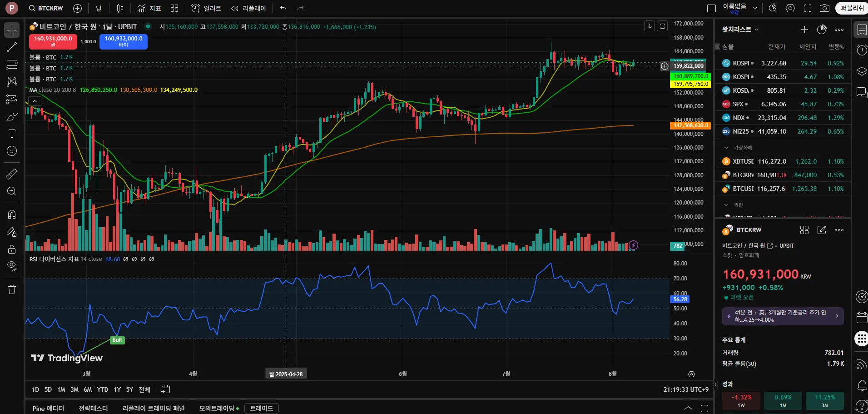Click the BTCKRW symbol search box
868x414 pixels.
click(46, 8)
